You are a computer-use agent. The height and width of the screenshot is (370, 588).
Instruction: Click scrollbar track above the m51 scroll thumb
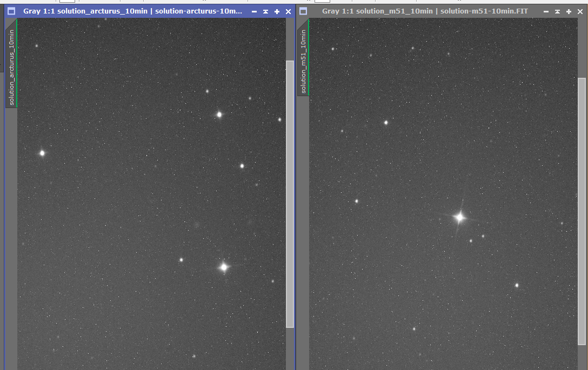pyautogui.click(x=582, y=49)
